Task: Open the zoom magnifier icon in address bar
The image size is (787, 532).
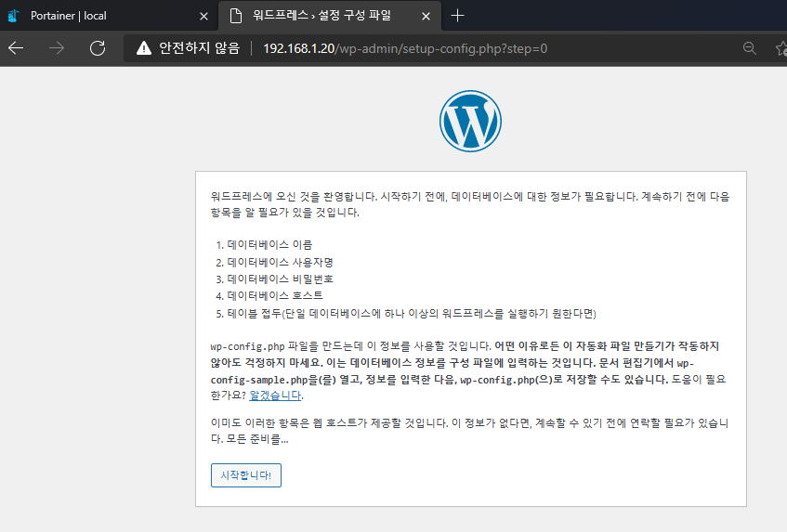Action: [x=749, y=48]
